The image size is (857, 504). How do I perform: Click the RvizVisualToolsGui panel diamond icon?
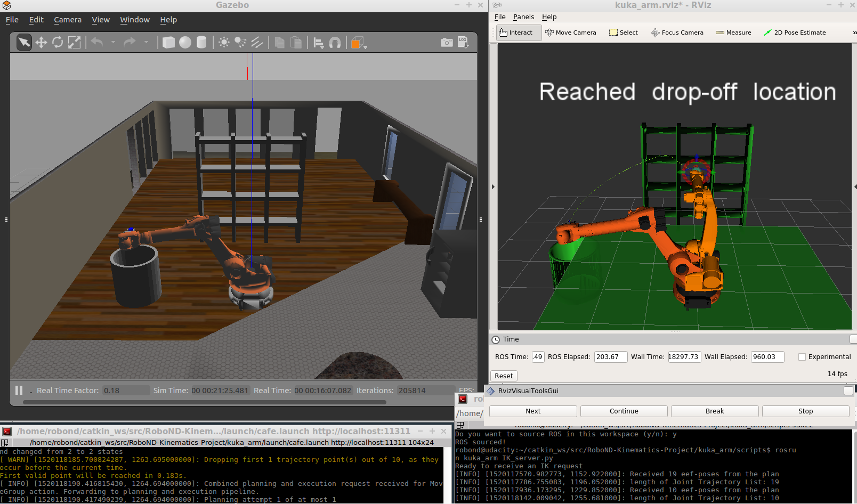click(x=491, y=391)
